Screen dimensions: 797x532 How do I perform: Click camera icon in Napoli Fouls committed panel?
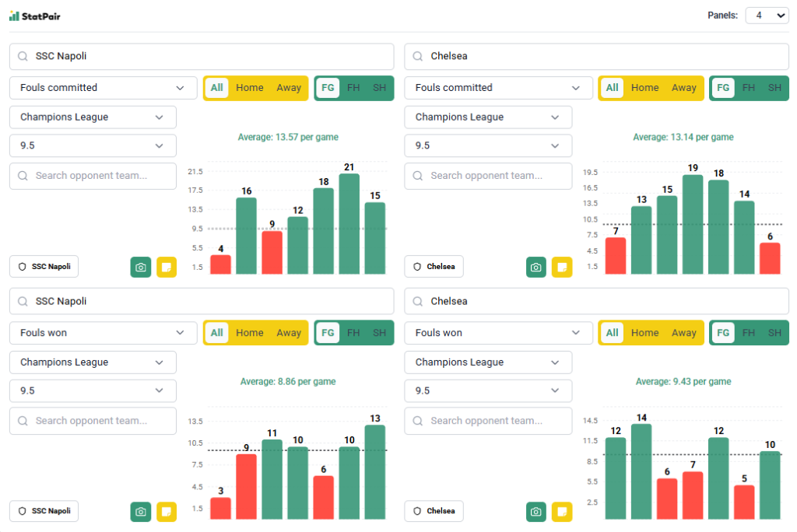tap(141, 267)
